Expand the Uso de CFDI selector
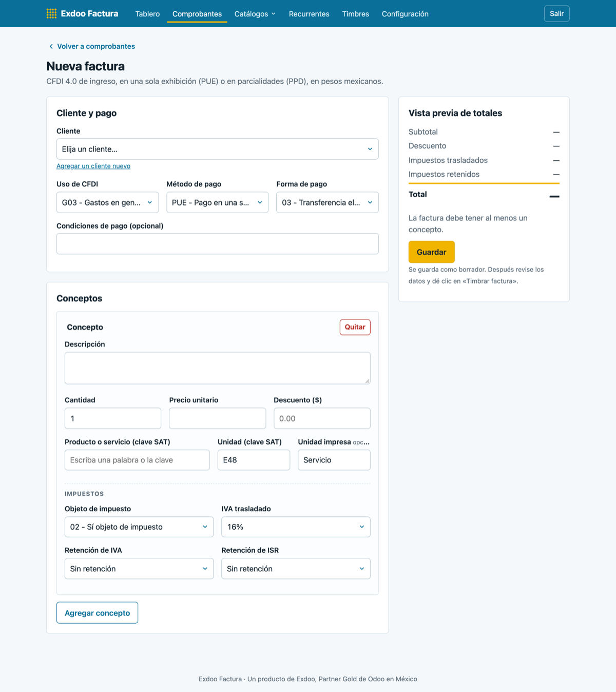The height and width of the screenshot is (692, 616). [x=107, y=202]
